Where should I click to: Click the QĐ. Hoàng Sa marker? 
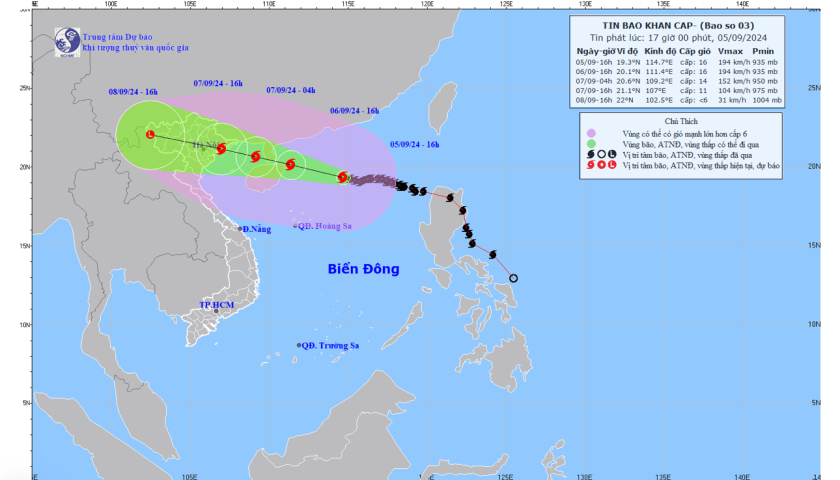(296, 226)
